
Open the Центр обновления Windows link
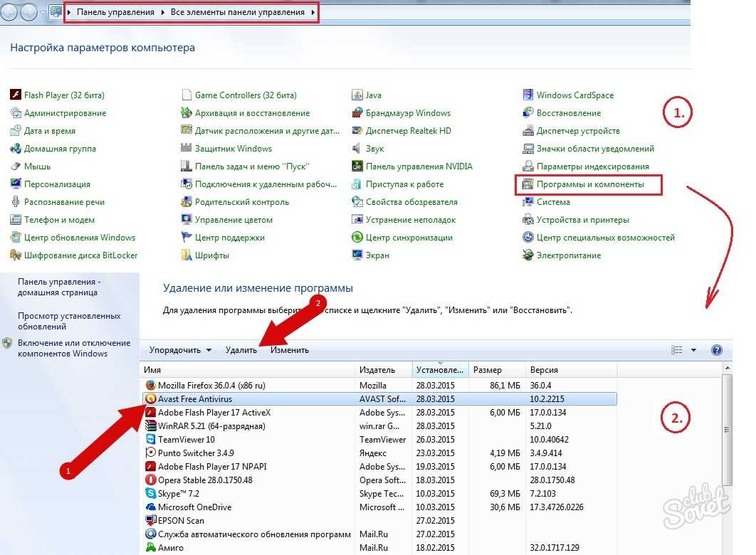(80, 238)
